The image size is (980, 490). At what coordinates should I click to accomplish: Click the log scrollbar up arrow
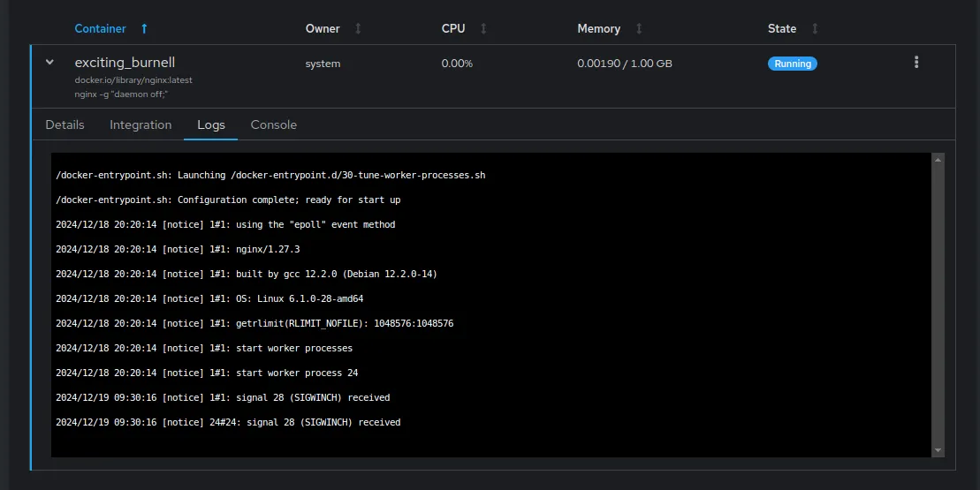tap(938, 160)
